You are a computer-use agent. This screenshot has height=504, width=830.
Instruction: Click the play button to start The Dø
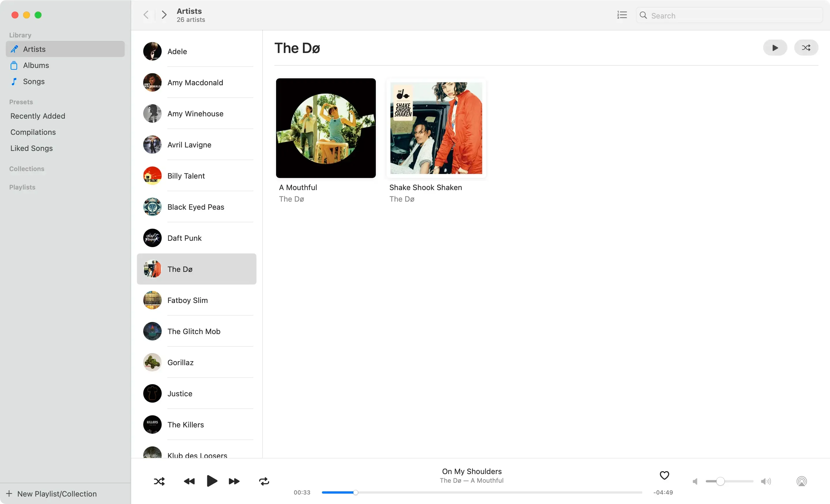tap(775, 48)
